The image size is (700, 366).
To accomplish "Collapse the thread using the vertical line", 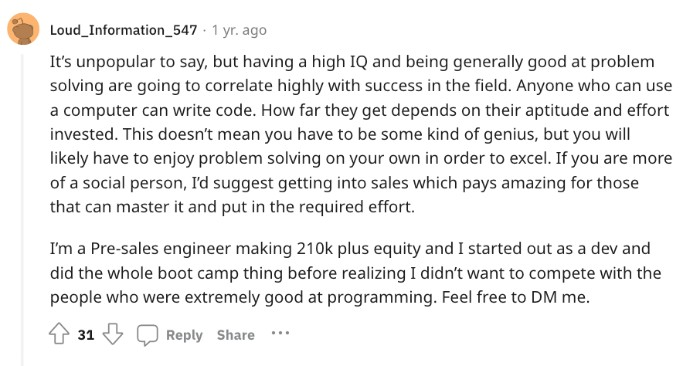I will tap(22, 205).
